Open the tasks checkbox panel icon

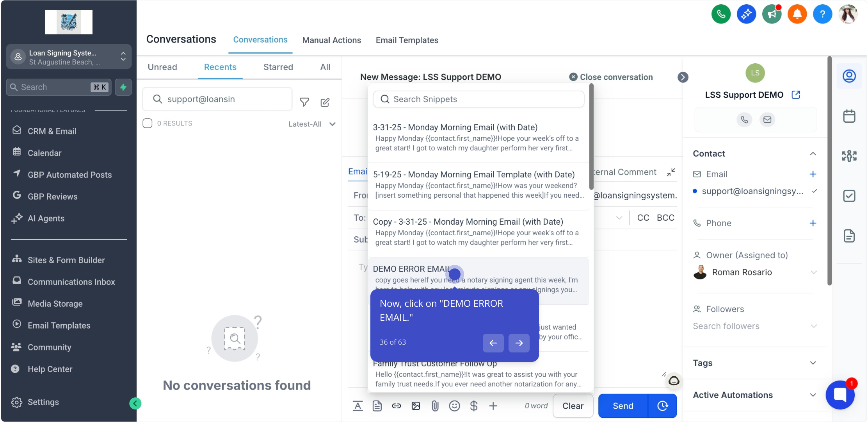(849, 196)
